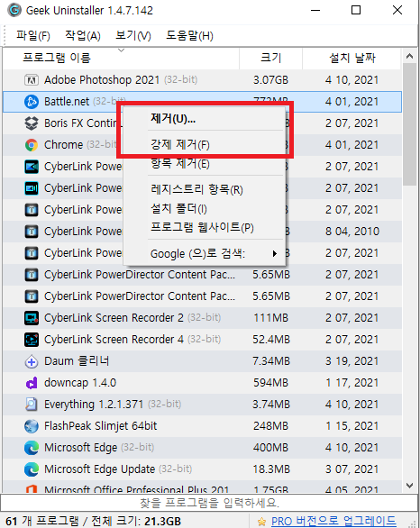
Task: Click the 18.3MB size value
Action: 271,469
